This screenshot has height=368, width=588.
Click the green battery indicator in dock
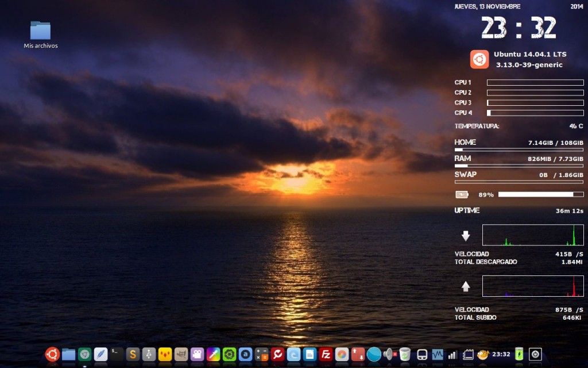click(x=519, y=354)
